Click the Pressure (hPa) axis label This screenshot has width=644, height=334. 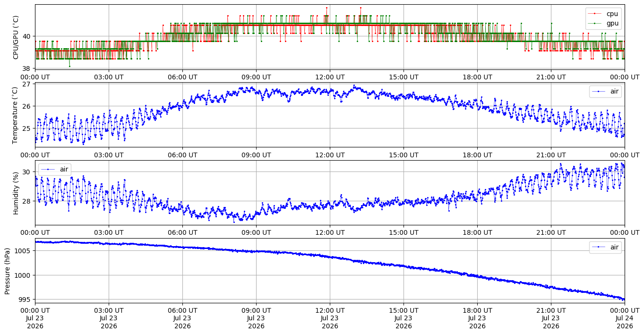pyautogui.click(x=8, y=271)
